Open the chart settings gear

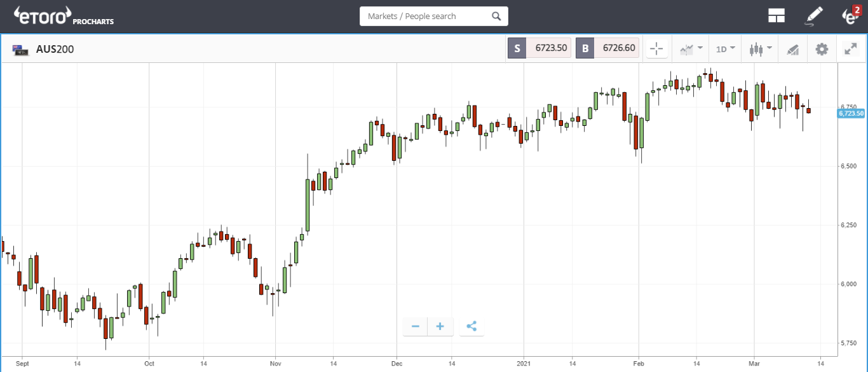(x=822, y=48)
